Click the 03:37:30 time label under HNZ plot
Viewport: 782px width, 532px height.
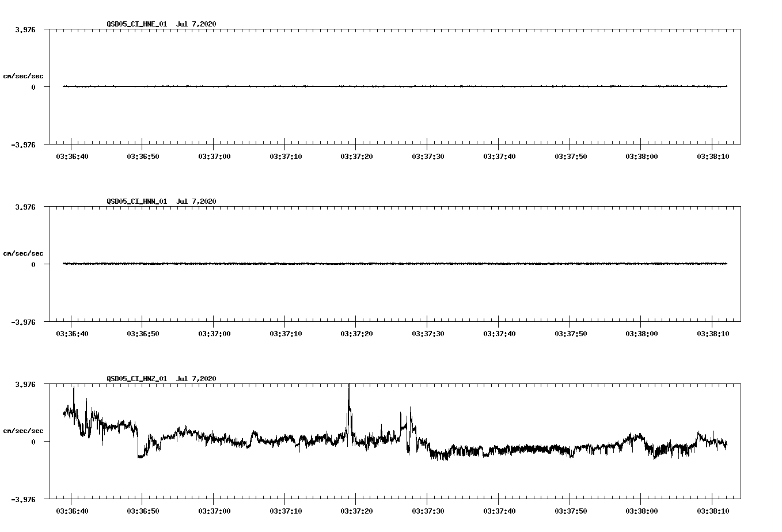[428, 511]
